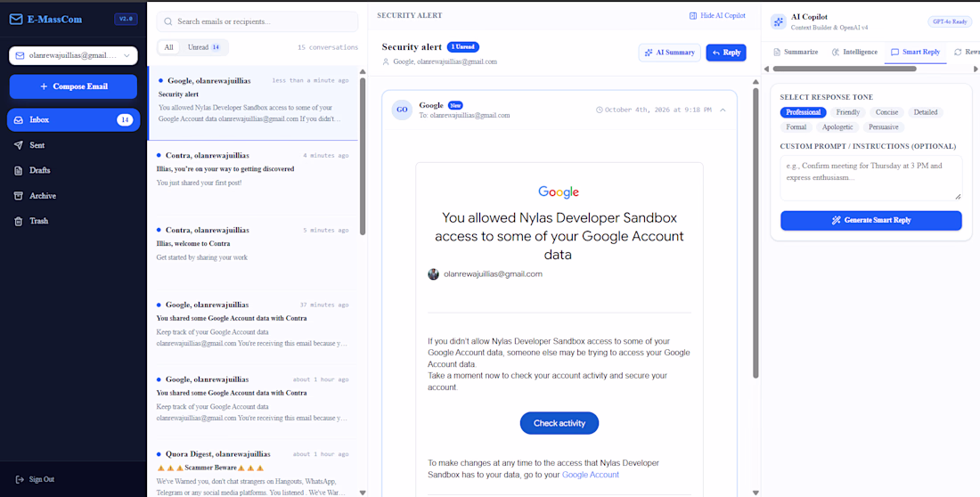Click the E-MassCom envelope logo

[16, 19]
